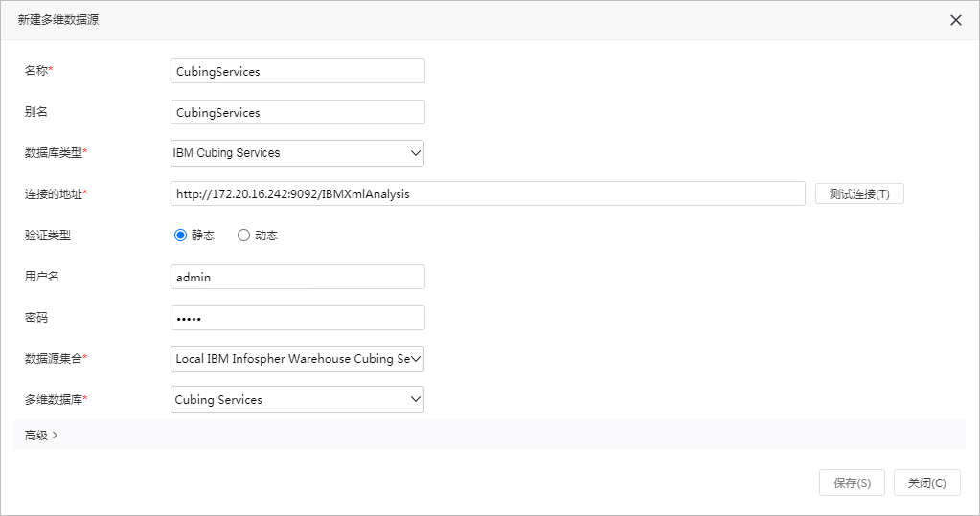
Task: Click the chevron arrow of 多维数据库 dropdown
Action: pos(416,399)
